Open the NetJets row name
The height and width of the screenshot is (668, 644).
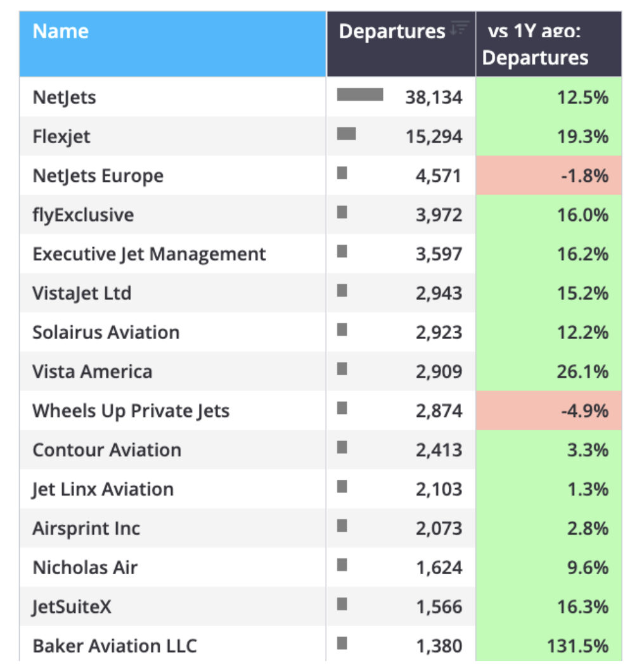point(65,98)
